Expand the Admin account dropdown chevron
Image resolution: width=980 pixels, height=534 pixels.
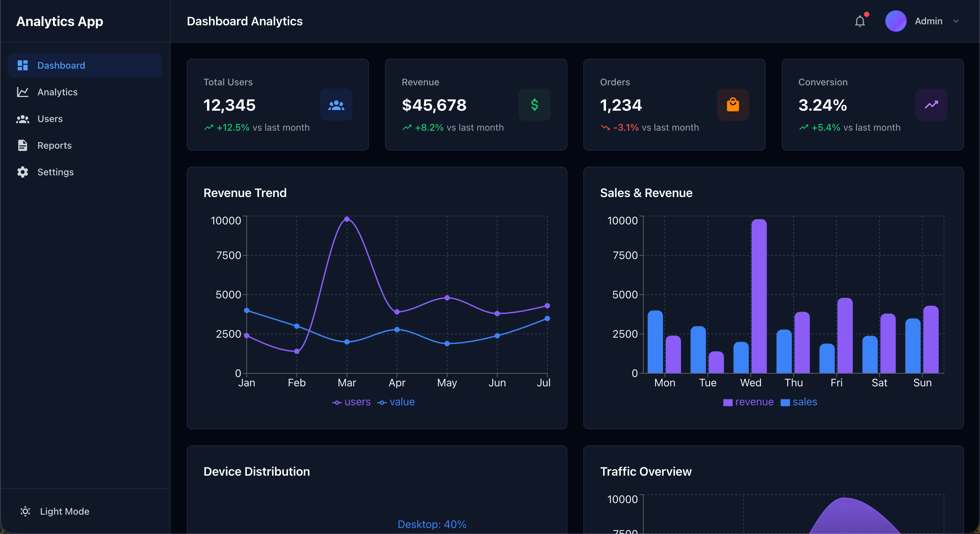tap(956, 21)
